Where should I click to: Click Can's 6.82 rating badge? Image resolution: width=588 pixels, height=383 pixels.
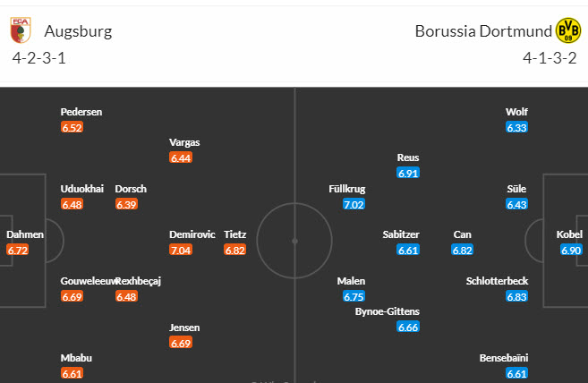(x=463, y=251)
